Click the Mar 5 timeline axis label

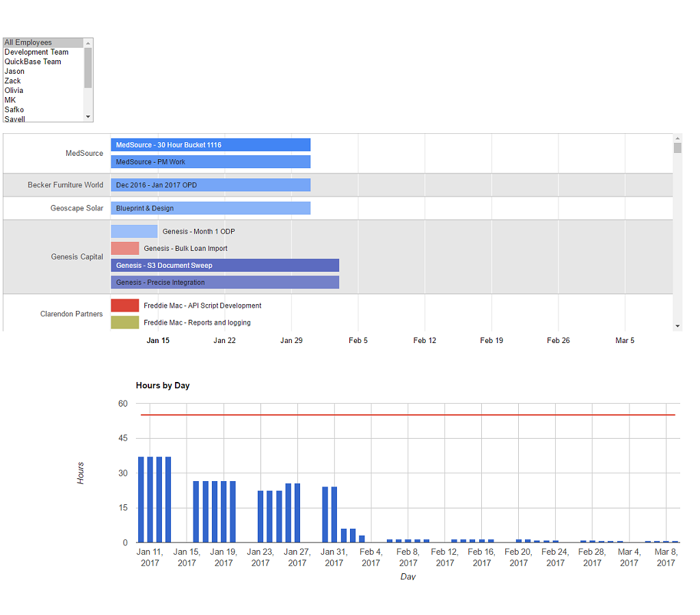[625, 340]
